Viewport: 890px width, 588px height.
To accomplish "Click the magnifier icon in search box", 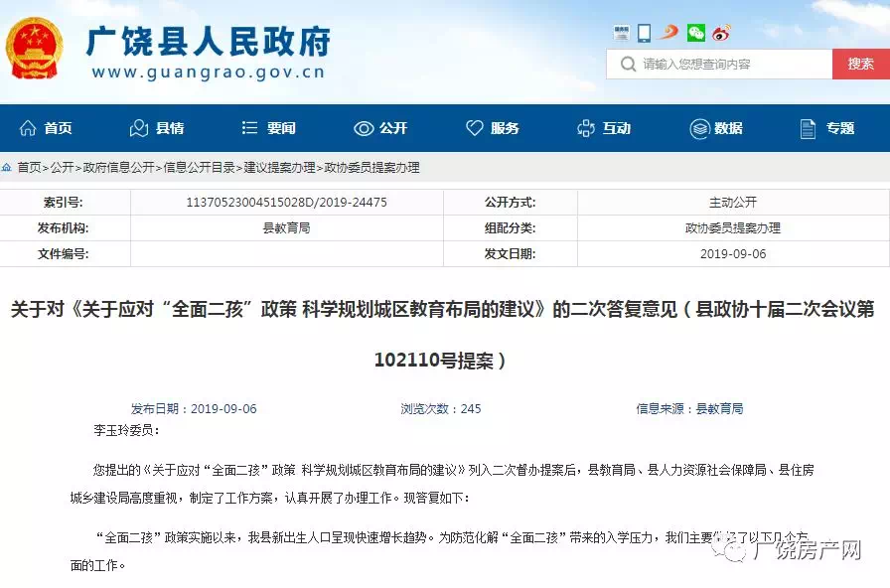I will [x=628, y=65].
